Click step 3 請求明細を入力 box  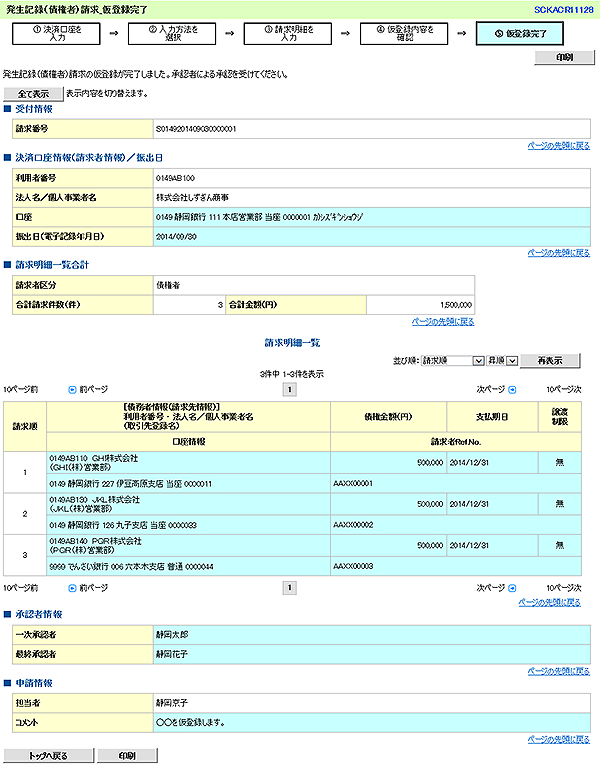(288, 33)
